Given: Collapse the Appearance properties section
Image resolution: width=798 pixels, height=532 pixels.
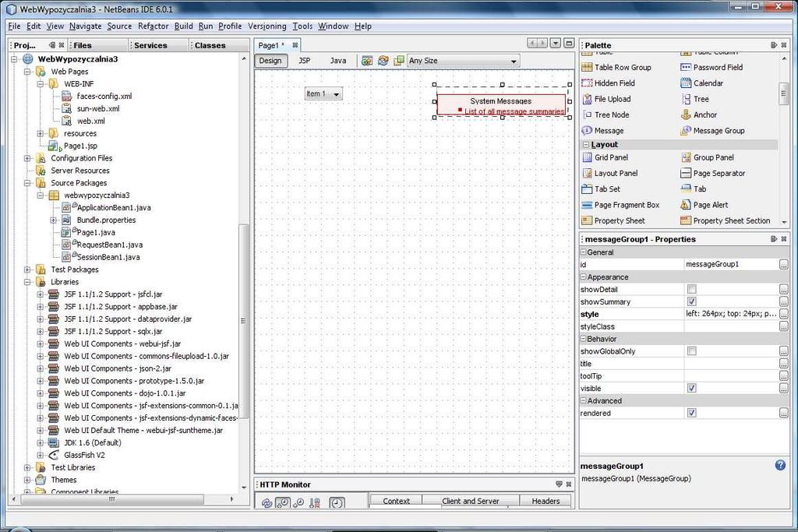Looking at the screenshot, I should [x=583, y=277].
